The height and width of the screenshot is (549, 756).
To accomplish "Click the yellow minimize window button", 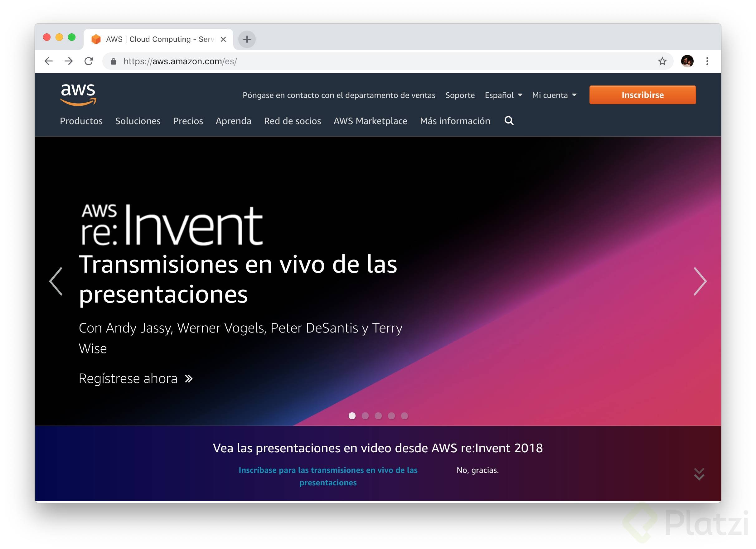I will point(59,37).
